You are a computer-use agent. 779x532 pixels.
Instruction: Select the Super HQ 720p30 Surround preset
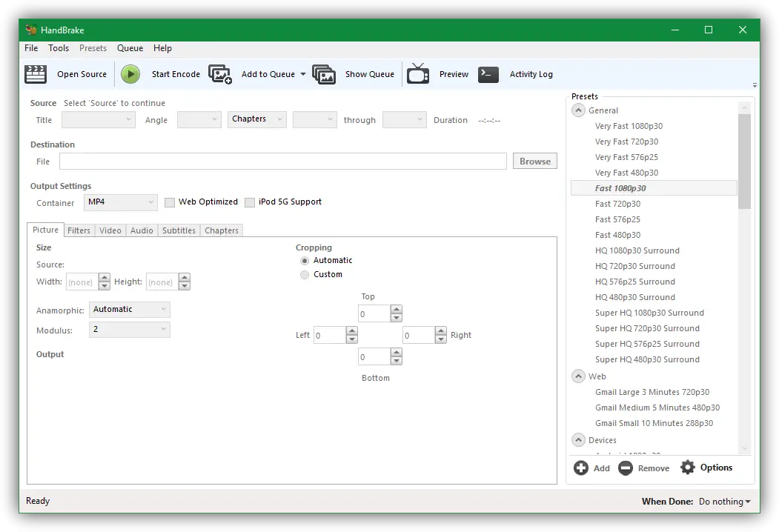pos(647,328)
